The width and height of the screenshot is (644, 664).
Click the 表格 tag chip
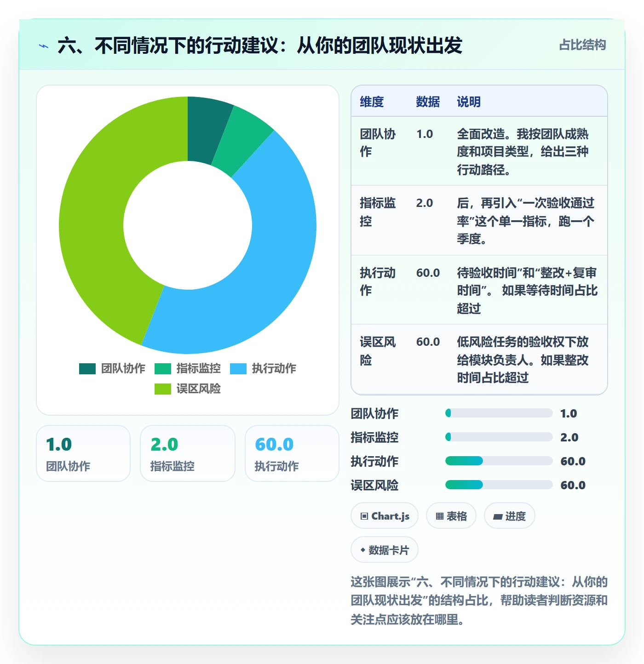451,516
